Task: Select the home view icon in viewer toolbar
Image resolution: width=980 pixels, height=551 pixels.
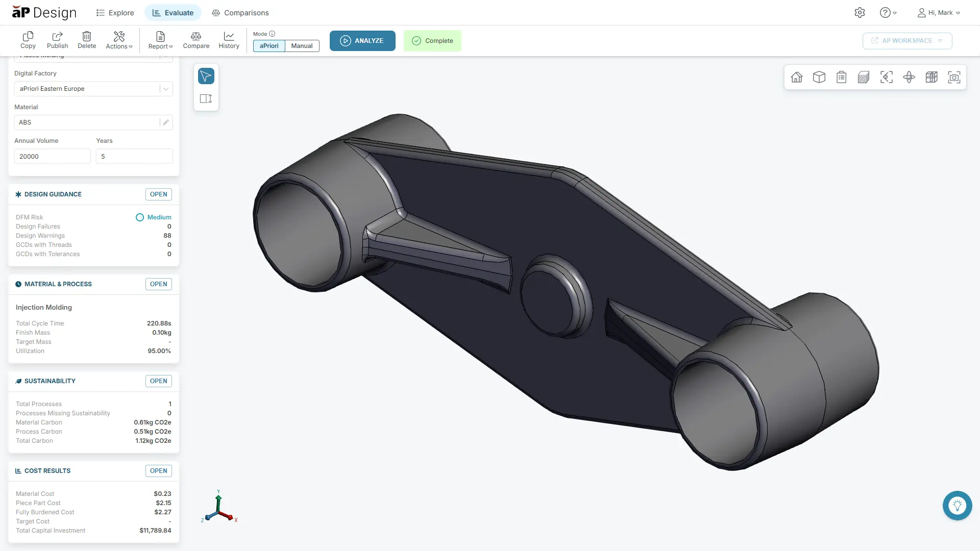Action: (797, 77)
